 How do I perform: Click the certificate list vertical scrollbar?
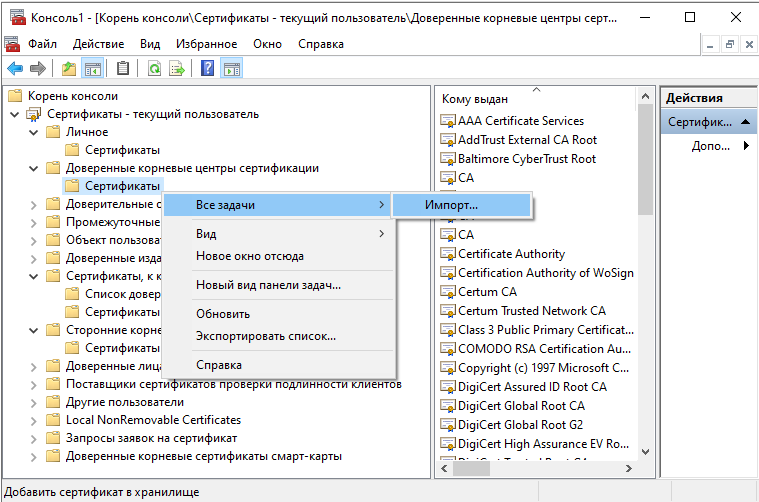(x=645, y=300)
